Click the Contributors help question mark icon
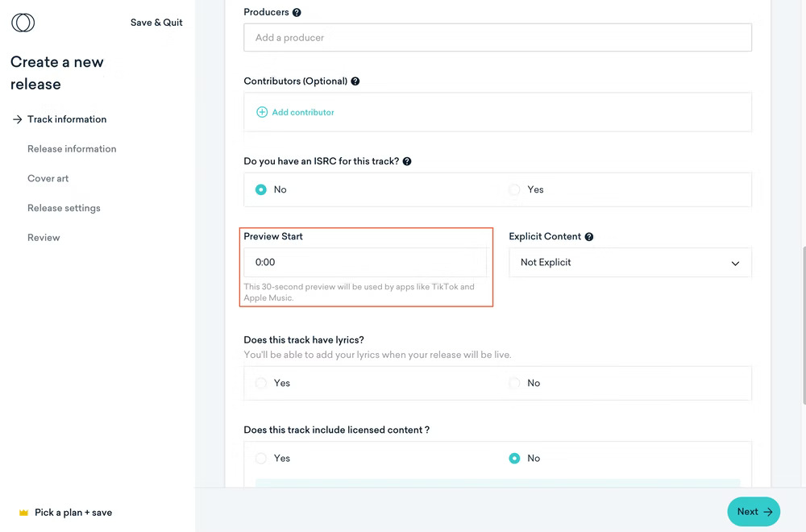The image size is (806, 532). coord(355,81)
